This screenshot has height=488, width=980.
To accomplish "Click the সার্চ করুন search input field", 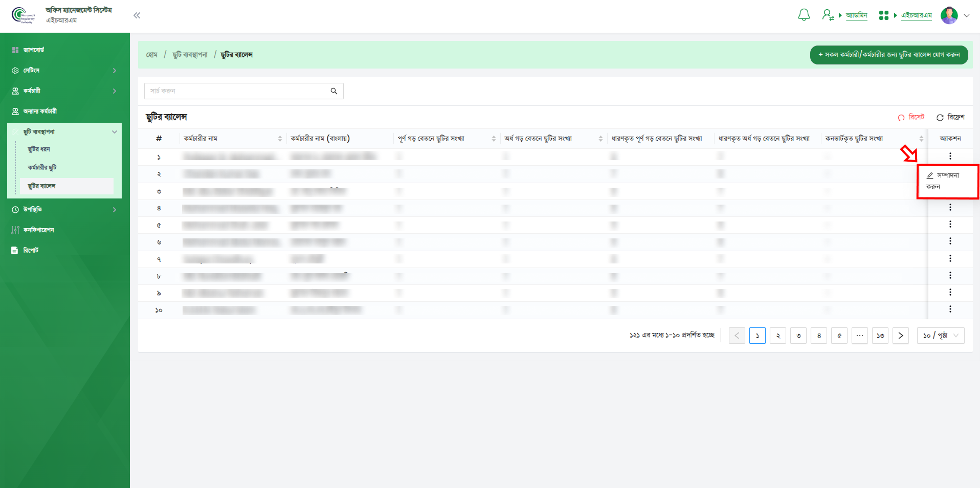I will coord(238,91).
